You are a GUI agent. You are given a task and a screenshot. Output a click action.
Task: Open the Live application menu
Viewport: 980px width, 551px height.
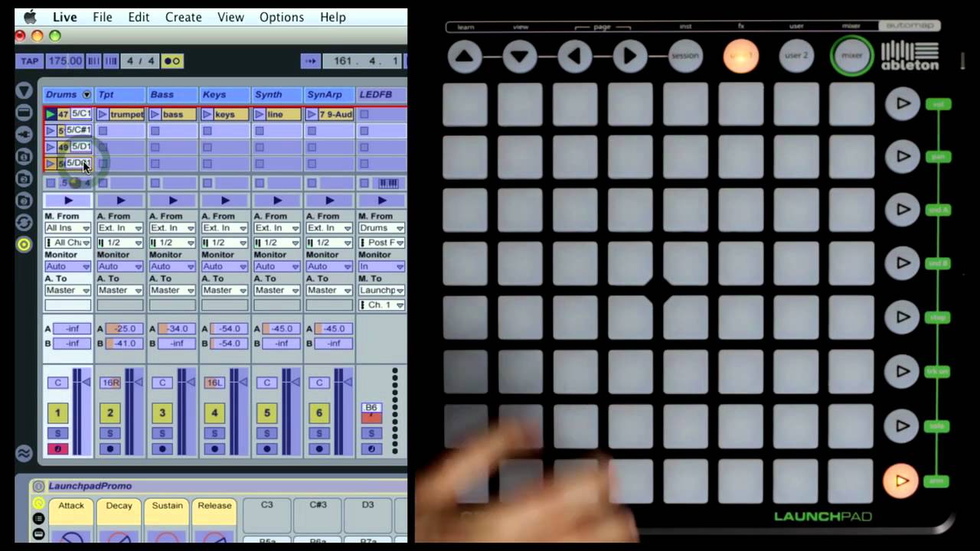click(x=65, y=17)
